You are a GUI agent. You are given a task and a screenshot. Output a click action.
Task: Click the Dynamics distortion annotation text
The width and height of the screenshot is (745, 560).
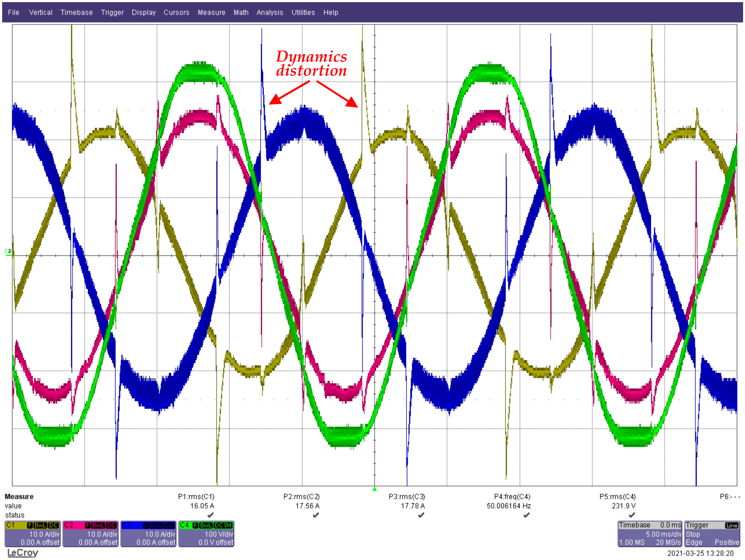point(311,63)
